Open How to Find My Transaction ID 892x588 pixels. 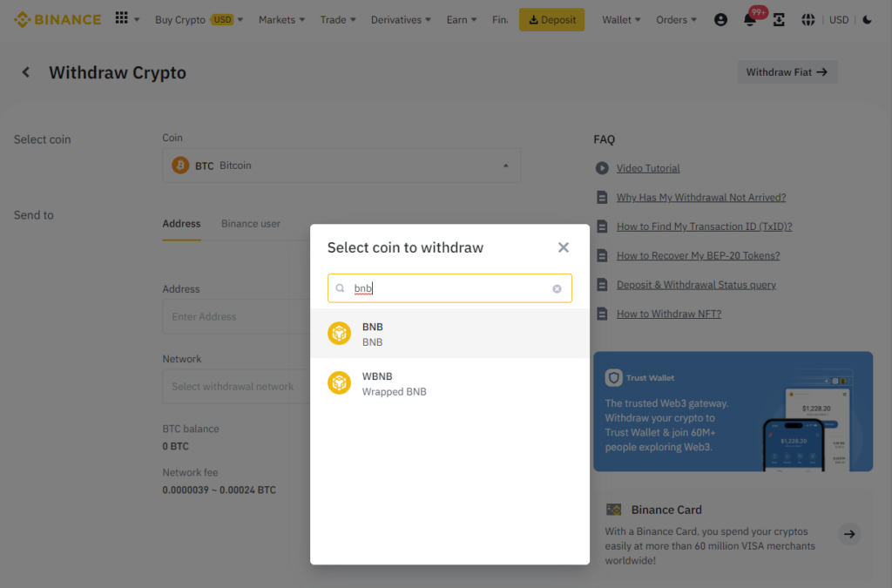(x=704, y=226)
